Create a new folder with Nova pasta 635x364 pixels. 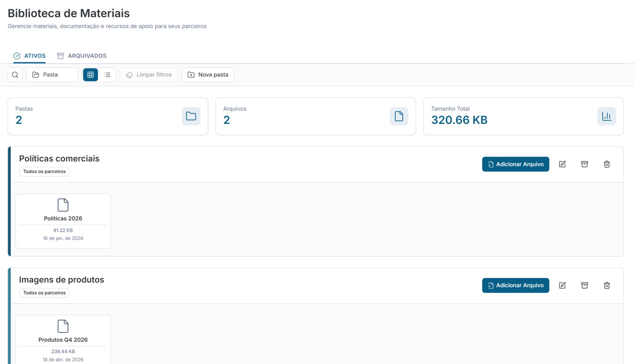coord(208,75)
